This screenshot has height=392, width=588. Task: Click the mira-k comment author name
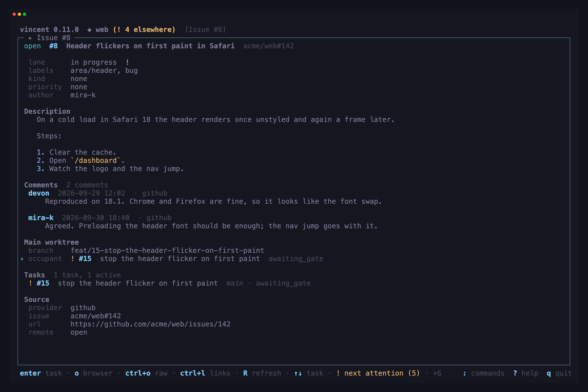[41, 218]
